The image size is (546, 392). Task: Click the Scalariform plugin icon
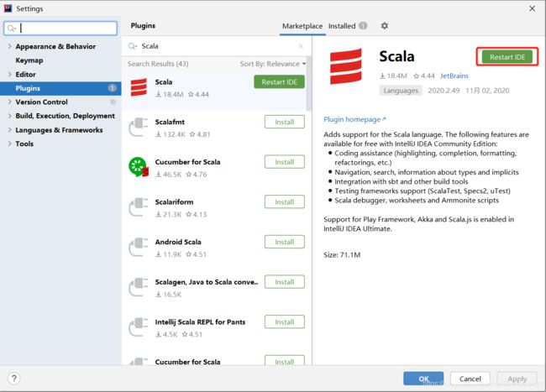click(x=139, y=207)
